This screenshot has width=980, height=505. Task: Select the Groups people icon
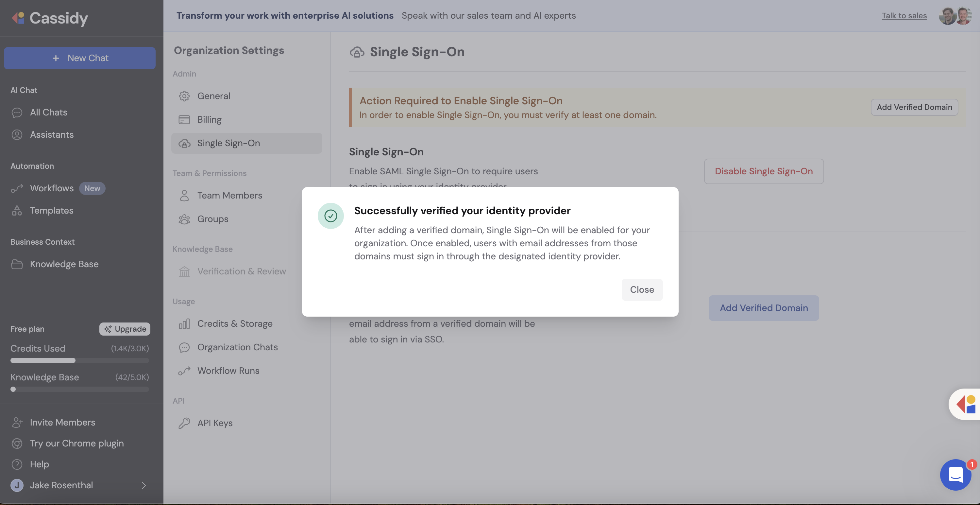[x=184, y=219]
